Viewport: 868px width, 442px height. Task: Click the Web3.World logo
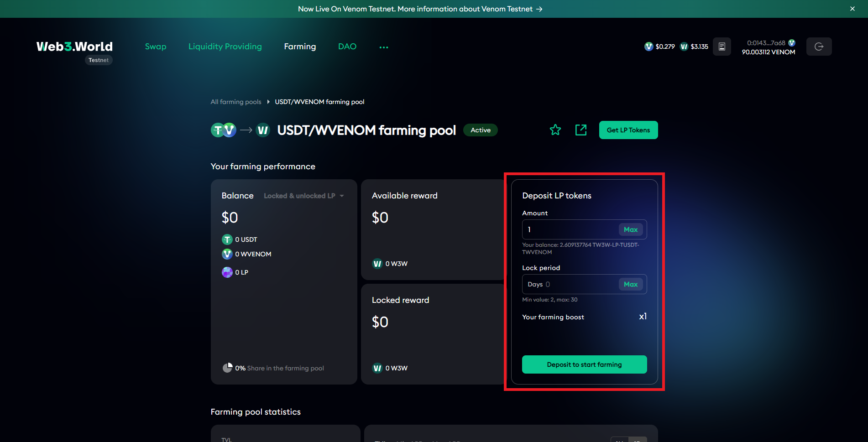(x=74, y=47)
